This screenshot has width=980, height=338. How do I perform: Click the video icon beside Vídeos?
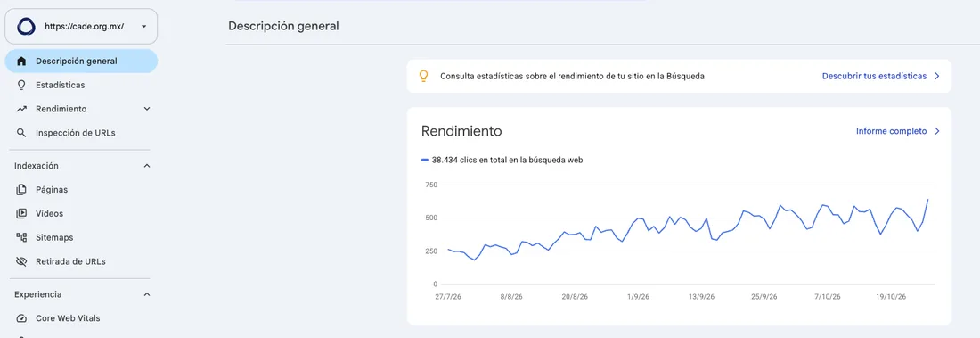(22, 213)
